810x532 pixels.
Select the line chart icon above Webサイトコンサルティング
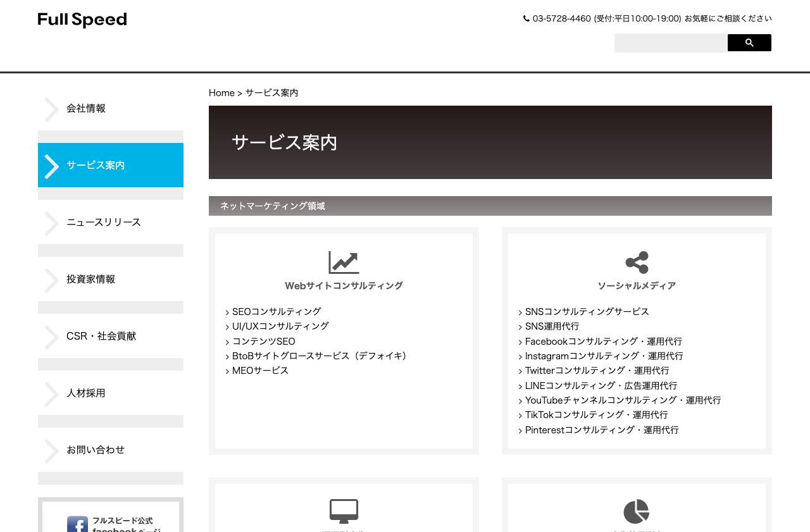(343, 261)
